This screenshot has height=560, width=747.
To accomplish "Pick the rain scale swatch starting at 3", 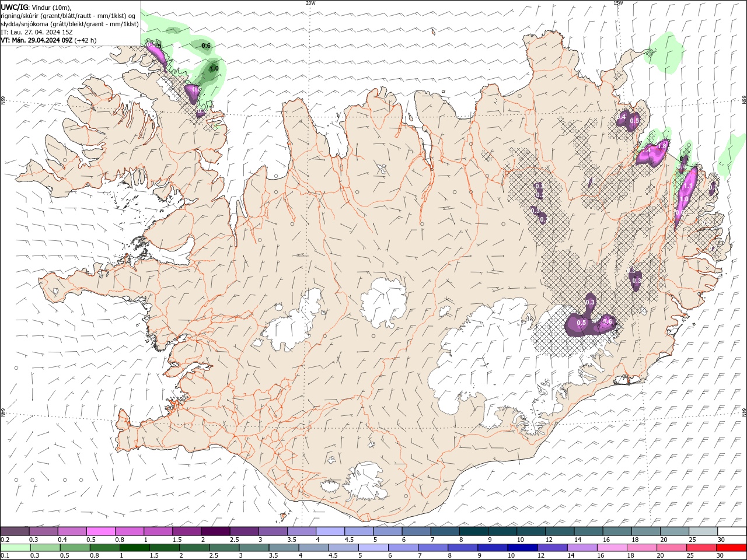I will [x=254, y=548].
